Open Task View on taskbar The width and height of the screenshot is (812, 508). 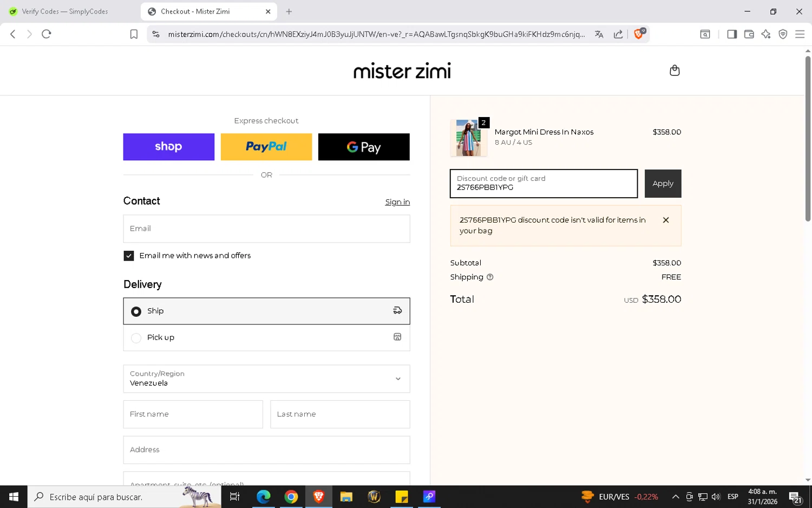(234, 497)
